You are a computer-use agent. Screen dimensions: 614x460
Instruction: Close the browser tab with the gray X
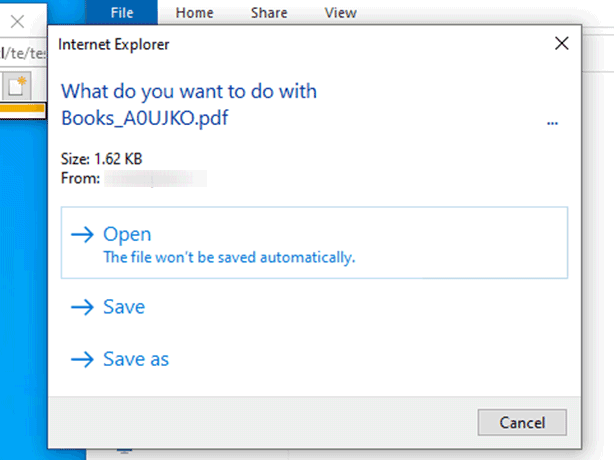coord(17,22)
